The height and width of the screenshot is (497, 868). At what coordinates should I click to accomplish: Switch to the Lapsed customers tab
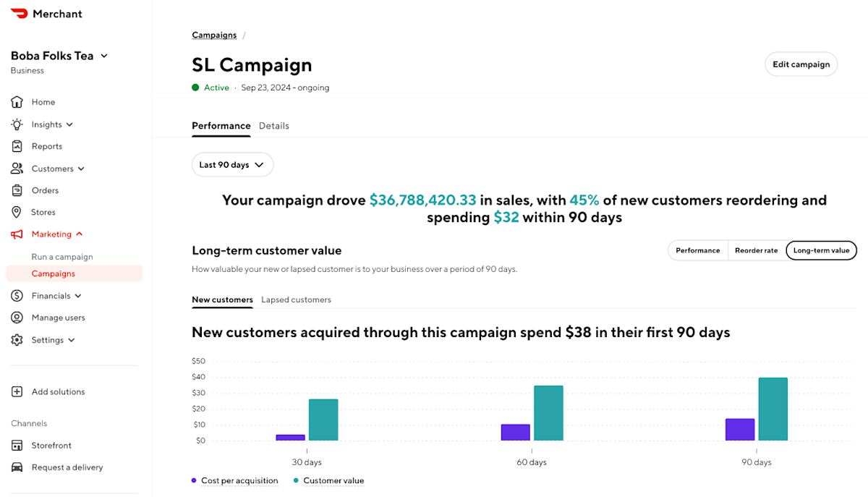tap(296, 300)
